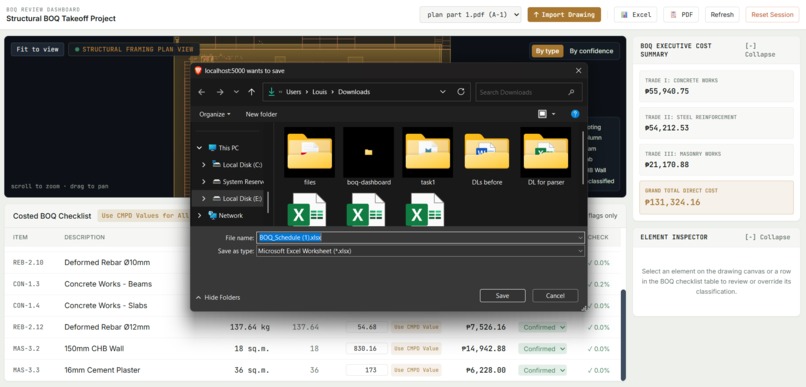
Task: Use CMPD Value for Rebar Ø12mm
Action: (416, 327)
